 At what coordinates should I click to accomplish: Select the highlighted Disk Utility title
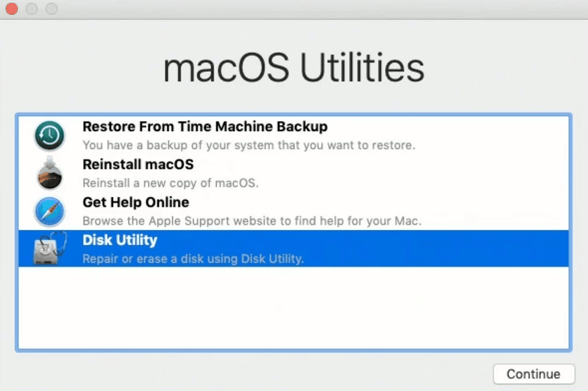[120, 240]
